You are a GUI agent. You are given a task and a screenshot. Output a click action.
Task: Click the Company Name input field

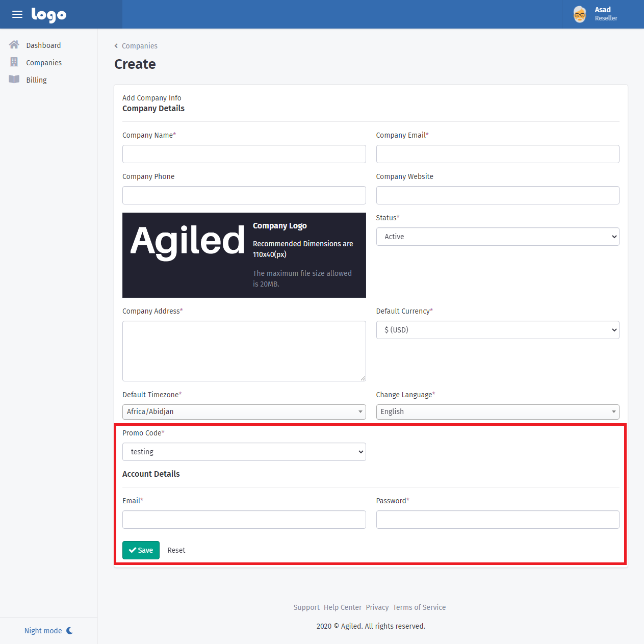(x=244, y=154)
